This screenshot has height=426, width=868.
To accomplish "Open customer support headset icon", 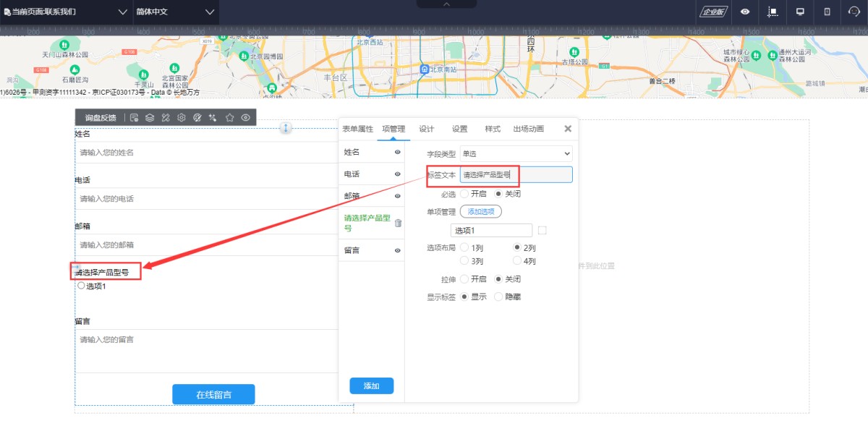I will pos(854,12).
